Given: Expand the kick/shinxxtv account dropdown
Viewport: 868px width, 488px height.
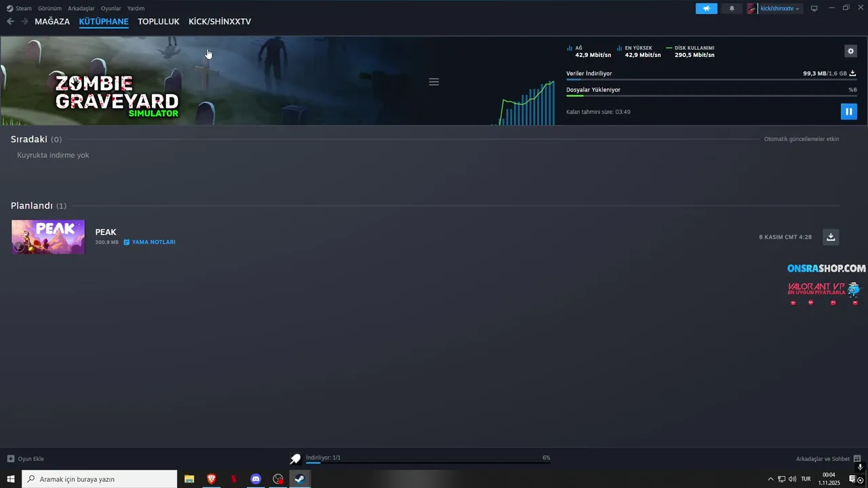Looking at the screenshot, I should (780, 9).
